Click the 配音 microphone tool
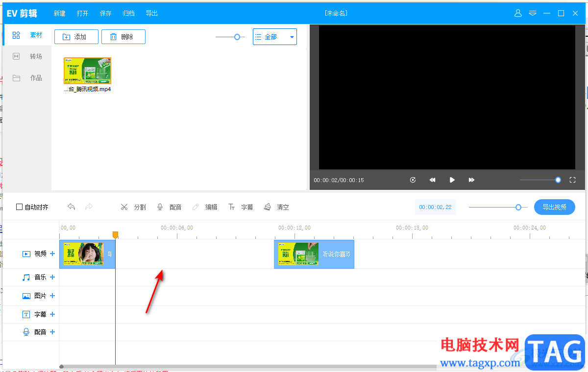This screenshot has width=588, height=372. pos(169,207)
